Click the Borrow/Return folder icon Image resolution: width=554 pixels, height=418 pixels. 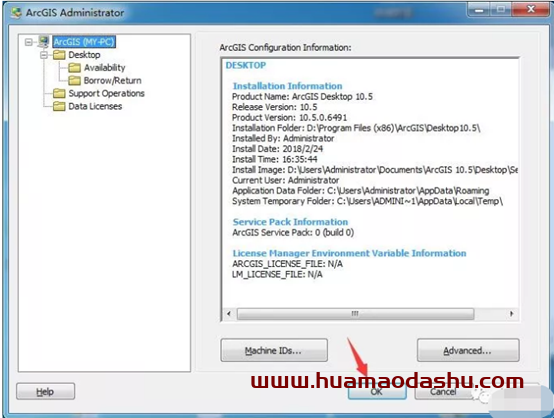[x=75, y=81]
